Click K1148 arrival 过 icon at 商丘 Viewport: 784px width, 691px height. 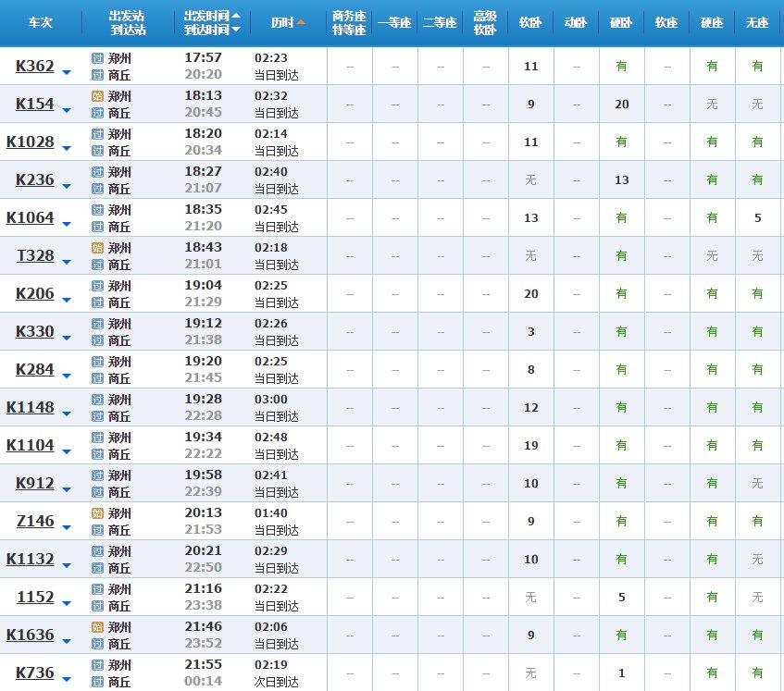(97, 416)
